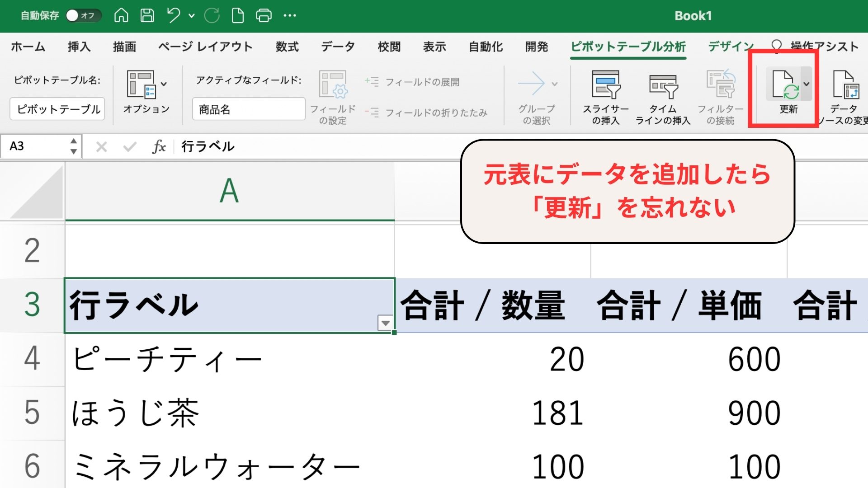The width and height of the screenshot is (868, 488).
Task: Click the Active Field box showing 商品名
Action: 249,109
